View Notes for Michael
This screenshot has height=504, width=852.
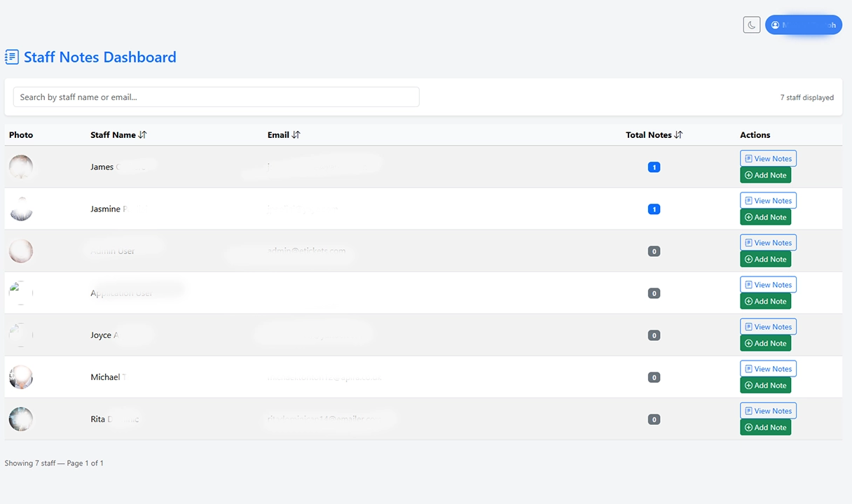pyautogui.click(x=768, y=369)
